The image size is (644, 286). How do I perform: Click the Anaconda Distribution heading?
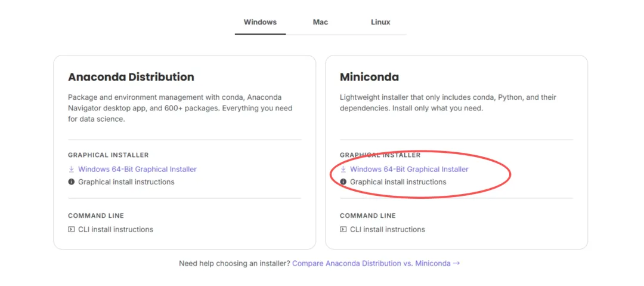point(131,77)
